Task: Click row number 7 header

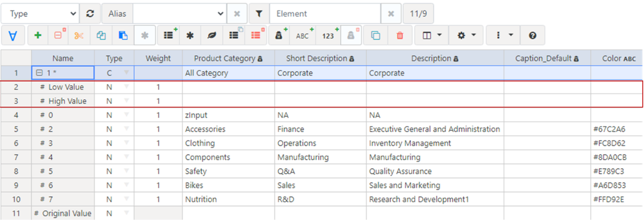Action: pyautogui.click(x=16, y=158)
